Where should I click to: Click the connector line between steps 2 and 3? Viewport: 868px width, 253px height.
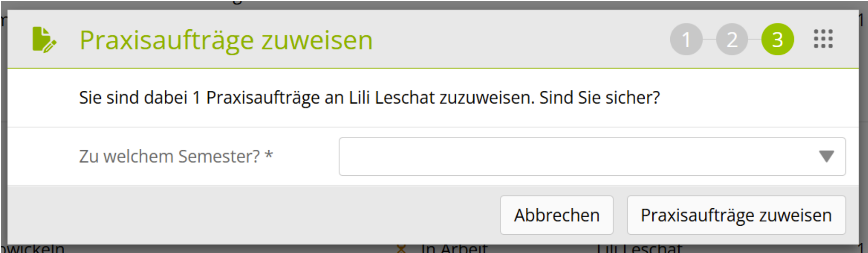755,39
